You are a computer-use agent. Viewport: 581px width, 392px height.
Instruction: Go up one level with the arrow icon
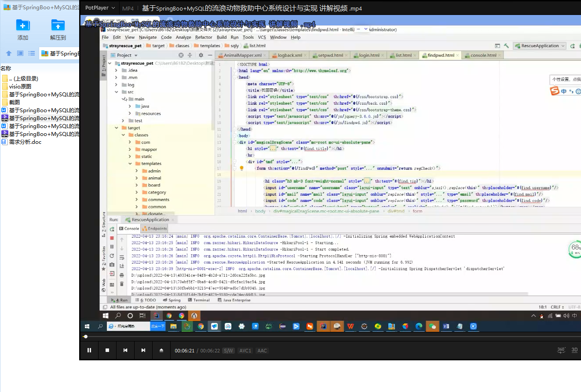9,53
